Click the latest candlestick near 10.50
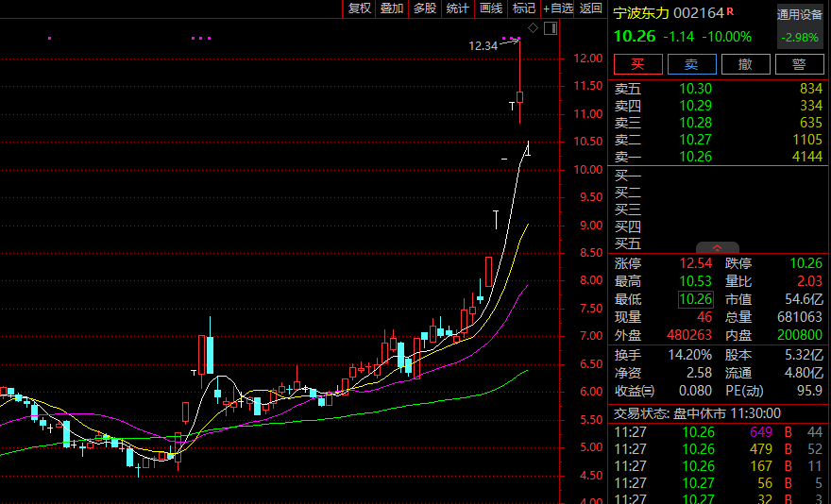The height and width of the screenshot is (504, 831). [x=528, y=148]
